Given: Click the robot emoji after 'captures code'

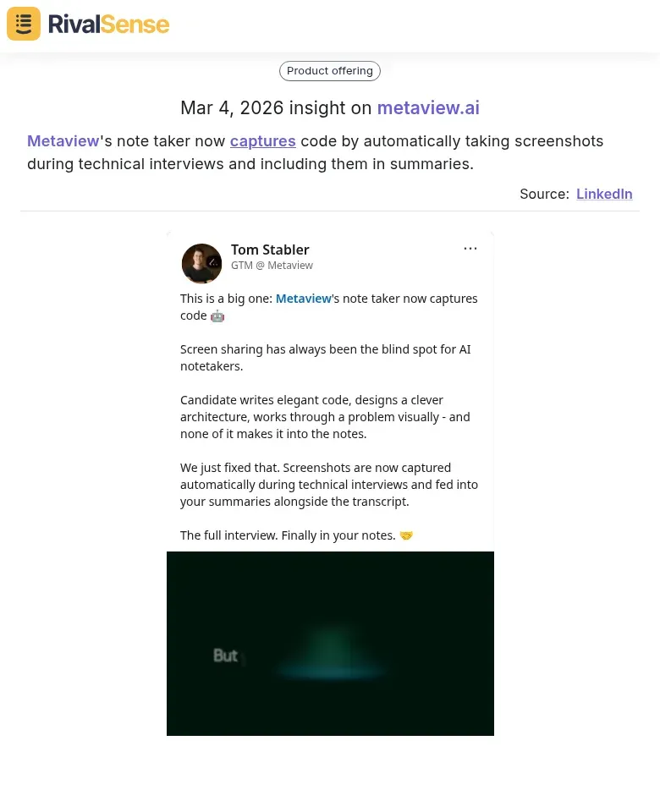Looking at the screenshot, I should pyautogui.click(x=217, y=315).
